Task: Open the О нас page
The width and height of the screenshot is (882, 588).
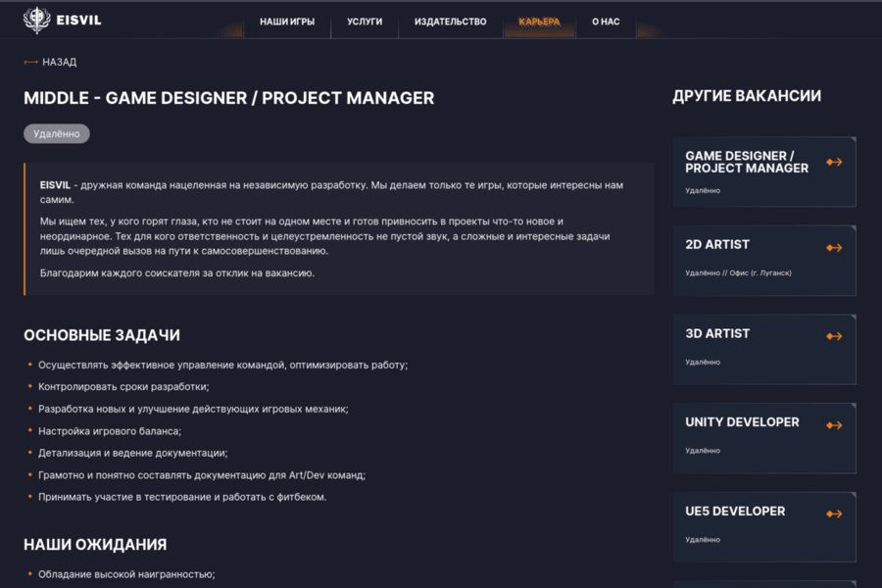Action: click(x=606, y=22)
